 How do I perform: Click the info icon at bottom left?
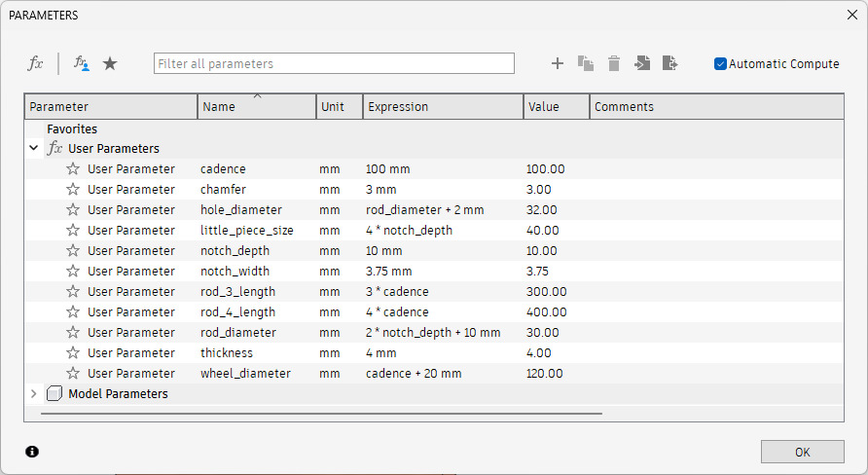(32, 452)
